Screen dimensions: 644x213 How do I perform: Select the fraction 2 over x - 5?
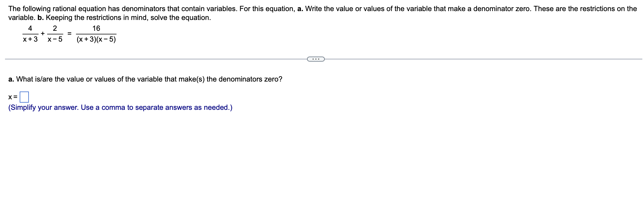point(54,34)
